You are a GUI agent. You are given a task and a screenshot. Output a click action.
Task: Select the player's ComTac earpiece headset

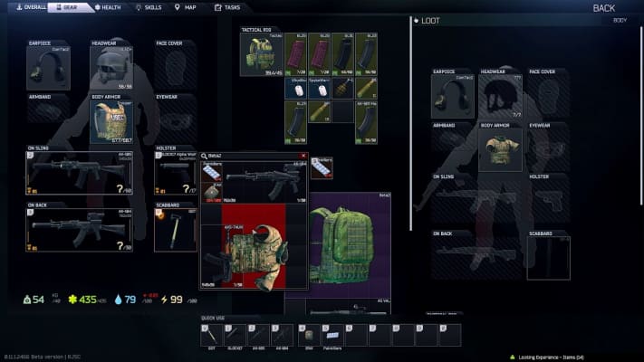point(48,68)
